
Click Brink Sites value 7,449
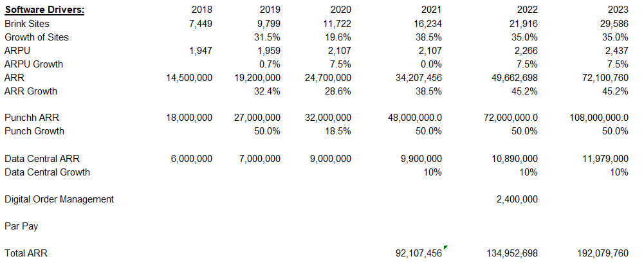[x=201, y=23]
